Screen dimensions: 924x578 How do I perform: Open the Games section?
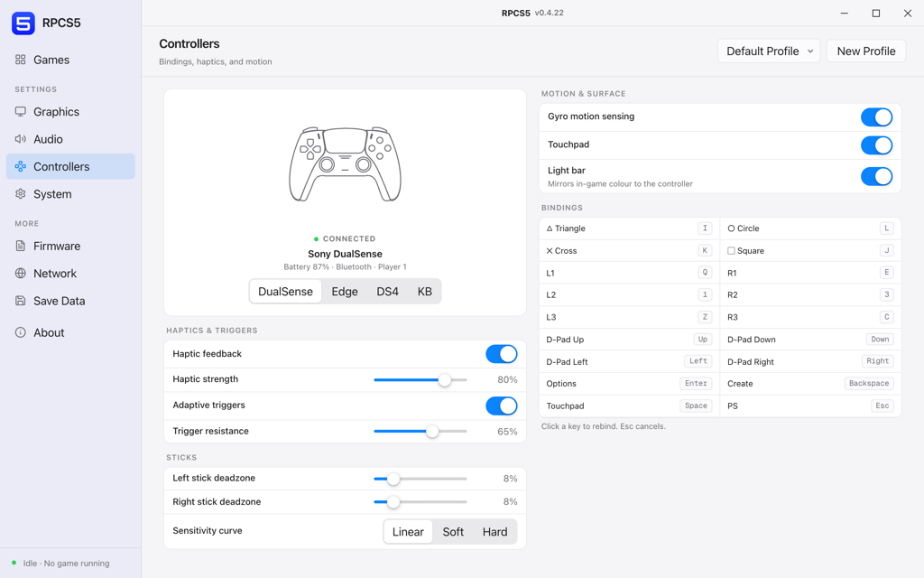point(70,60)
